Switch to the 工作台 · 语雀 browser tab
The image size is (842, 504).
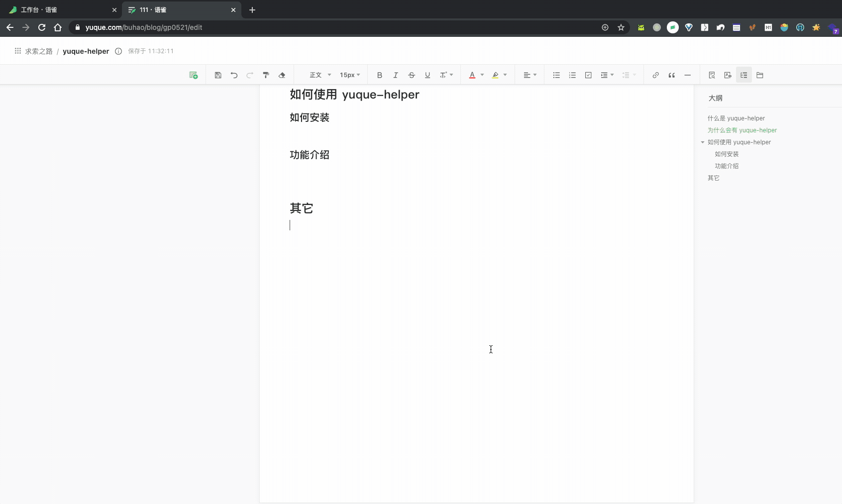click(x=63, y=10)
